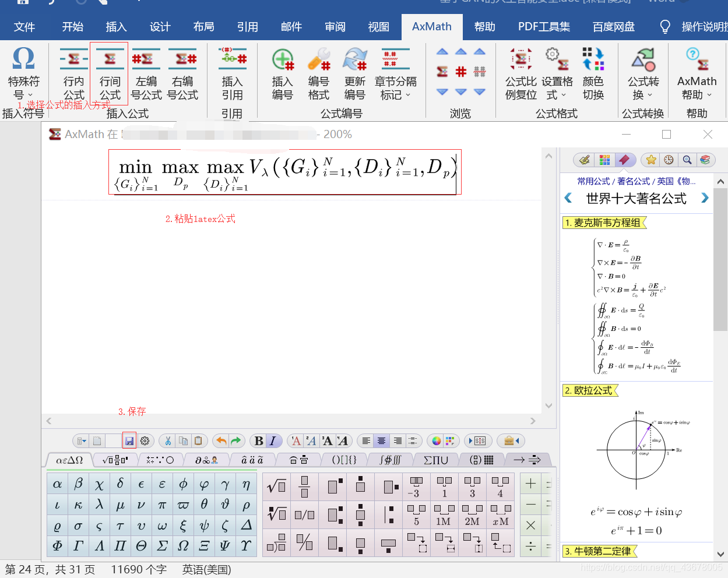Viewport: 728px width, 578px height.
Task: Open the 审阅 ribbon tab
Action: coord(335,27)
